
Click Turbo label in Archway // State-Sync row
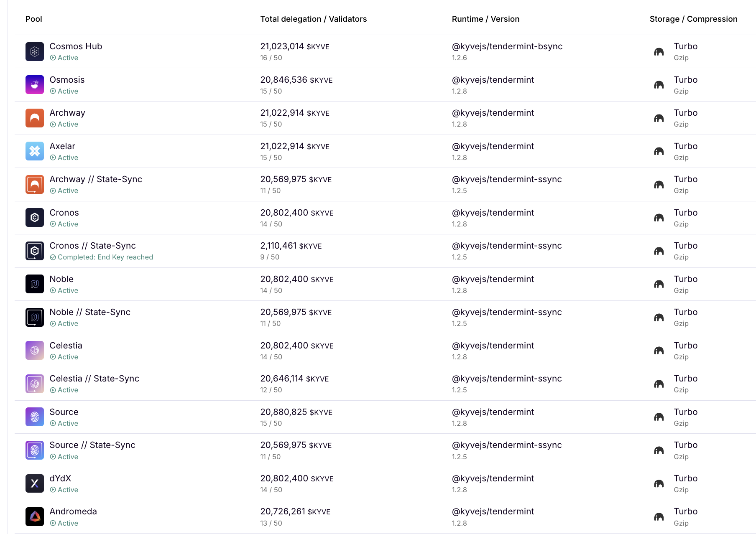[x=686, y=179]
